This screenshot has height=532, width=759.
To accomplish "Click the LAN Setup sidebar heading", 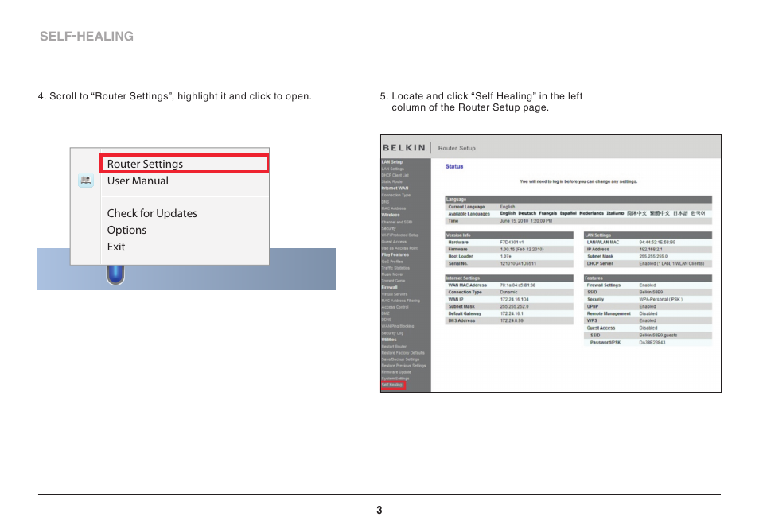I will pyautogui.click(x=392, y=162).
